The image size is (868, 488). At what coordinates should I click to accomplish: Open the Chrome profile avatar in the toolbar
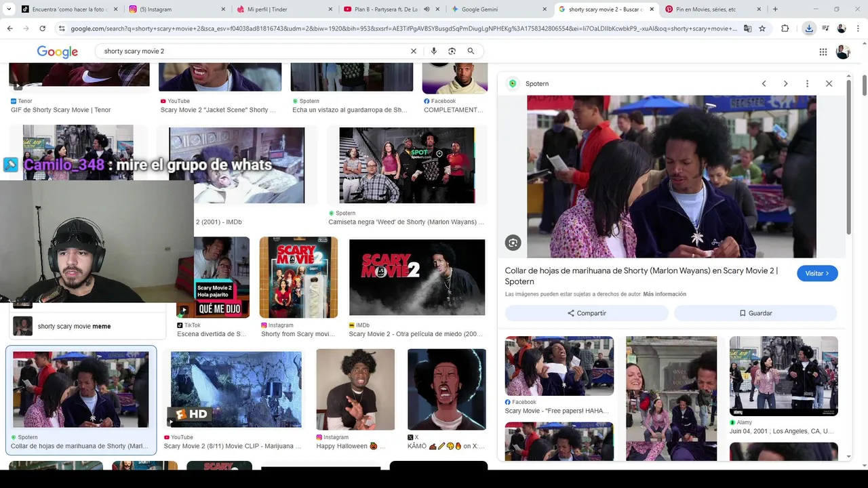[x=842, y=28]
